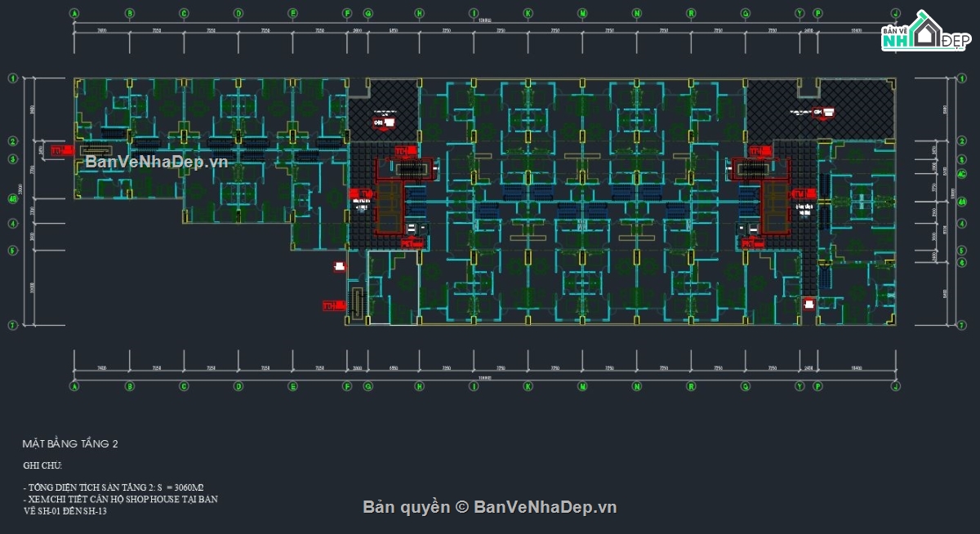
Task: Click the BanVeNhaDep.vn watermark over the plan
Action: (x=156, y=162)
